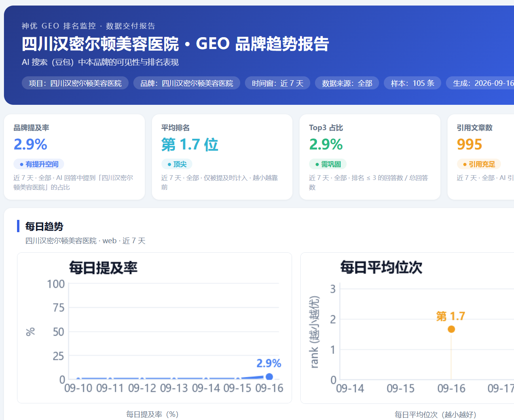Click the 09-10 x-axis label
Image resolution: width=514 pixels, height=420 pixels.
78,388
